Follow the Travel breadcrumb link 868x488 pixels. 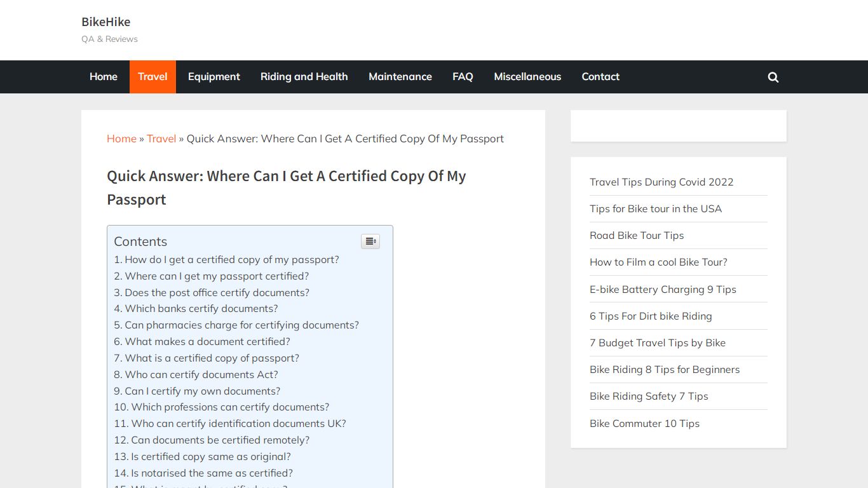pyautogui.click(x=161, y=139)
